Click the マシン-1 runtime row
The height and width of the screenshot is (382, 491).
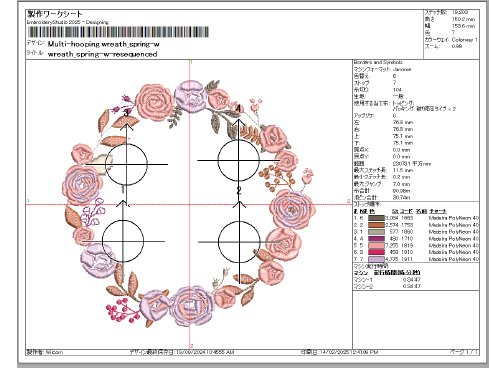point(387,279)
